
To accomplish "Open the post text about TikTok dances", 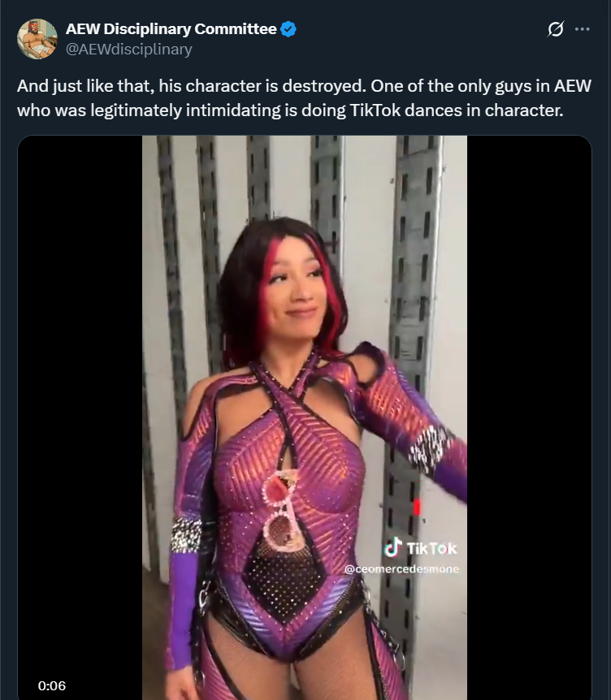I will [304, 97].
